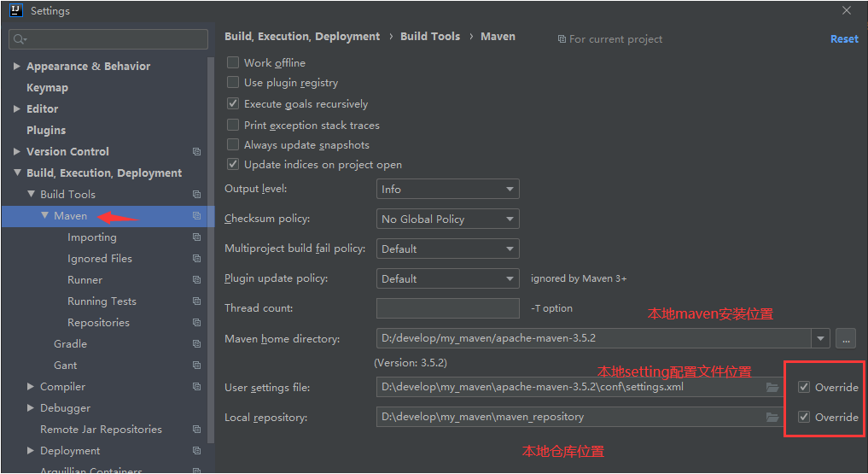Viewport: 868px width, 474px height.
Task: Expand the Deployment node arrow
Action: (x=31, y=451)
